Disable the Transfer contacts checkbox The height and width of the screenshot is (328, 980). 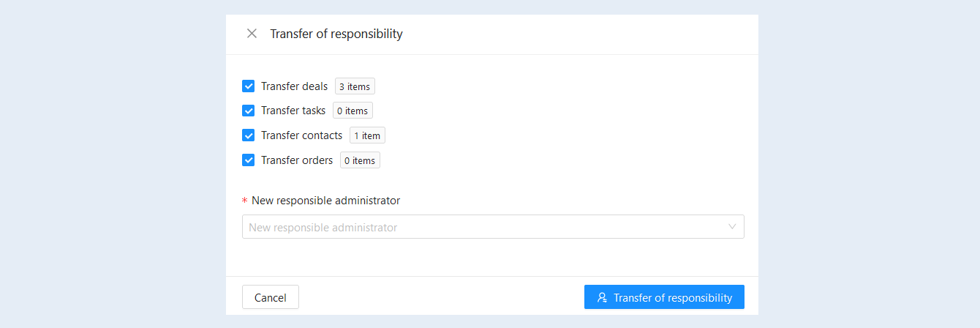[248, 135]
